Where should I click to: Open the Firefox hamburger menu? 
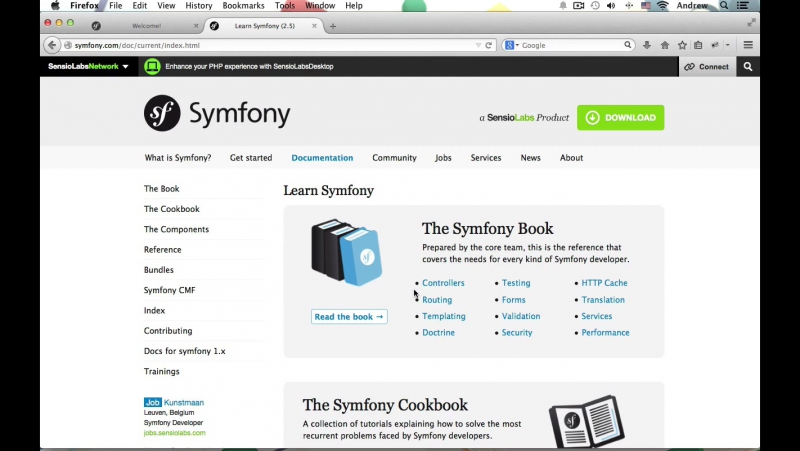(748, 45)
